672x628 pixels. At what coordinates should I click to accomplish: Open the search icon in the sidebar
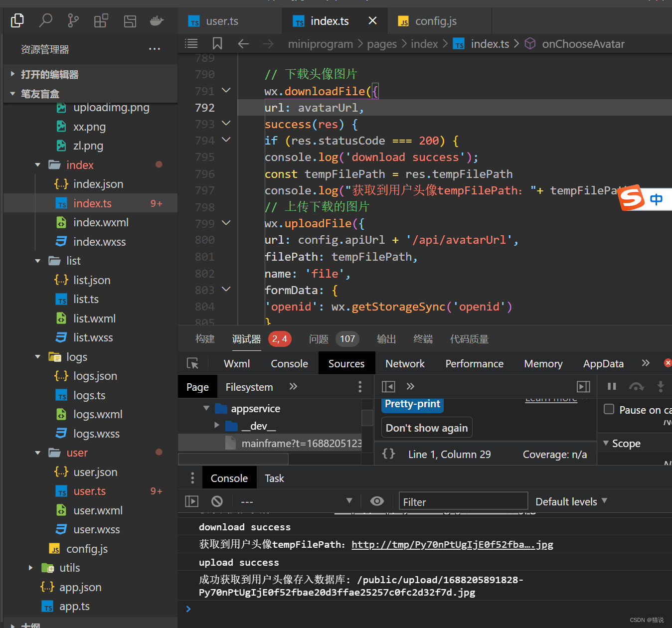(46, 20)
